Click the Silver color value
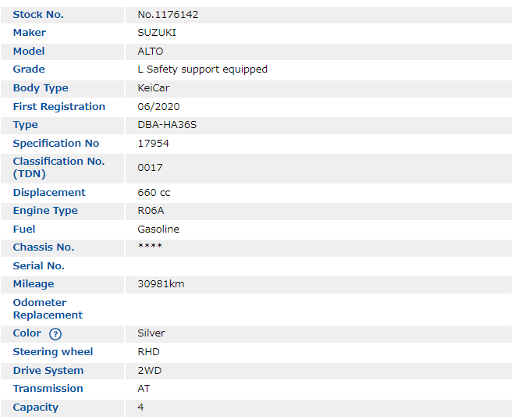The width and height of the screenshot is (518, 420). [x=151, y=333]
